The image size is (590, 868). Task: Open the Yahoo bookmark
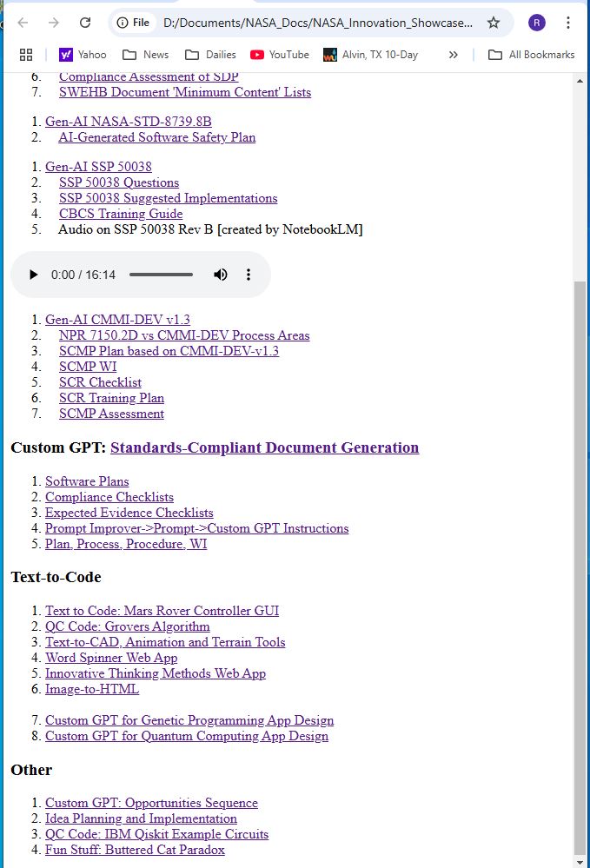pos(83,55)
